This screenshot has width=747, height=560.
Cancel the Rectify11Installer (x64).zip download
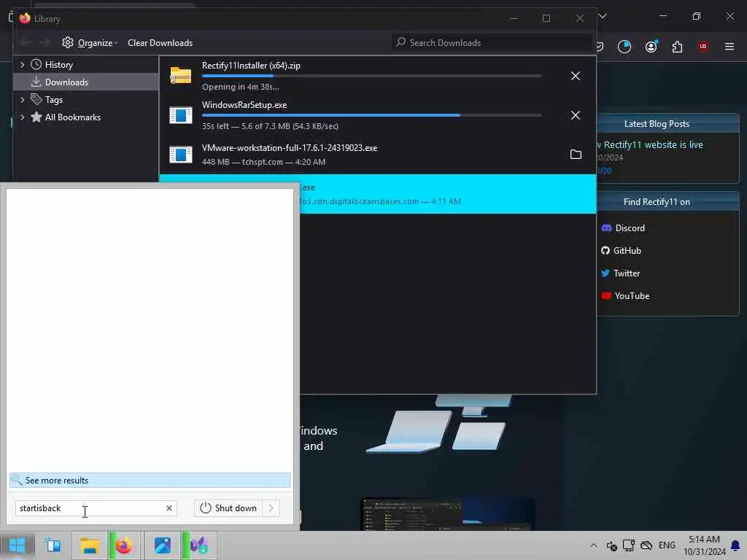click(x=576, y=76)
